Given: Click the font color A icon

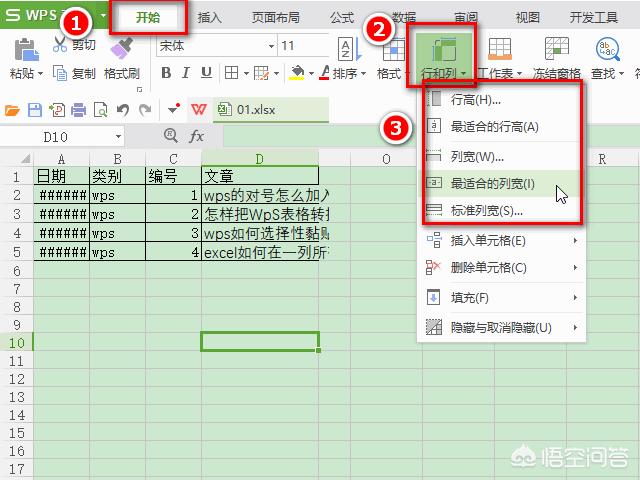Looking at the screenshot, I should tap(324, 73).
